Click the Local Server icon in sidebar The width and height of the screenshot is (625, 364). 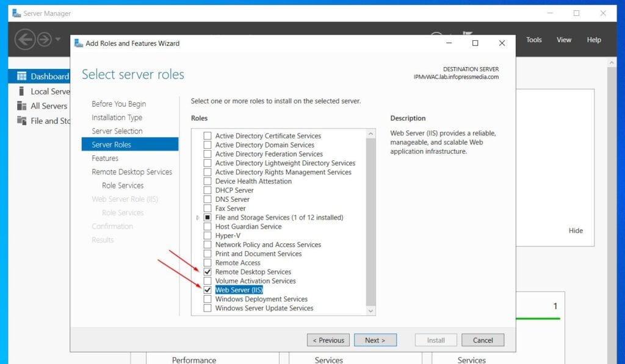(21, 91)
